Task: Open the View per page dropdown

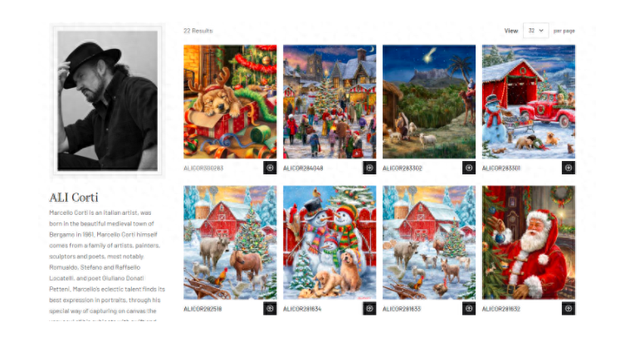Action: tap(535, 31)
